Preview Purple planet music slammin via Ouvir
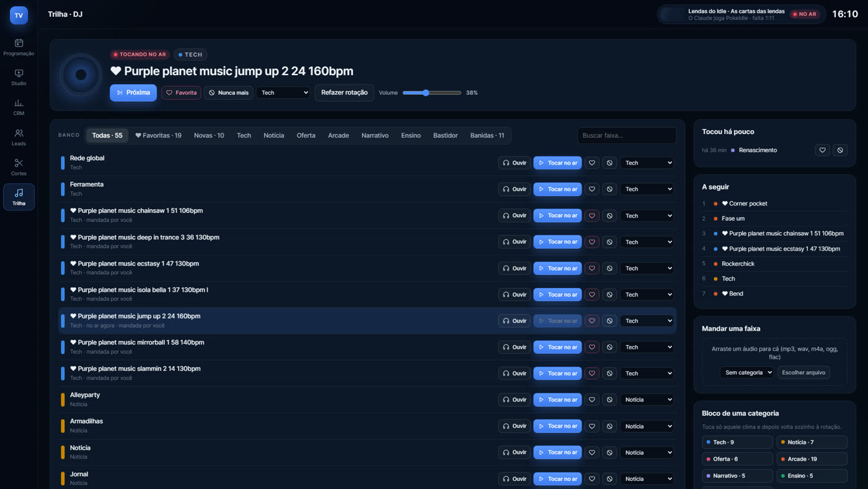This screenshot has height=489, width=868. point(515,374)
